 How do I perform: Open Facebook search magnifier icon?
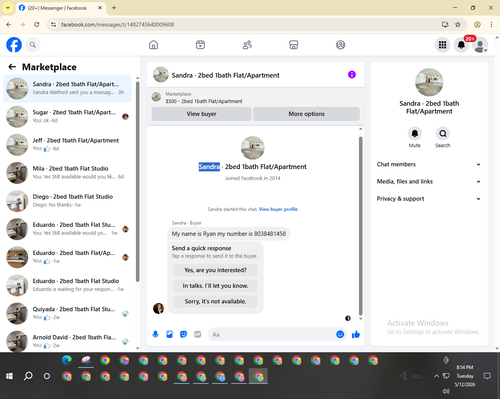(33, 45)
